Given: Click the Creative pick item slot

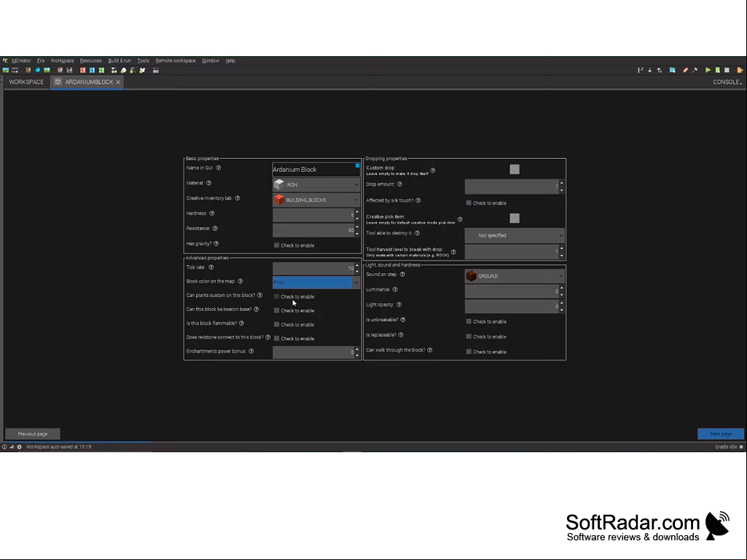Looking at the screenshot, I should pos(515,218).
